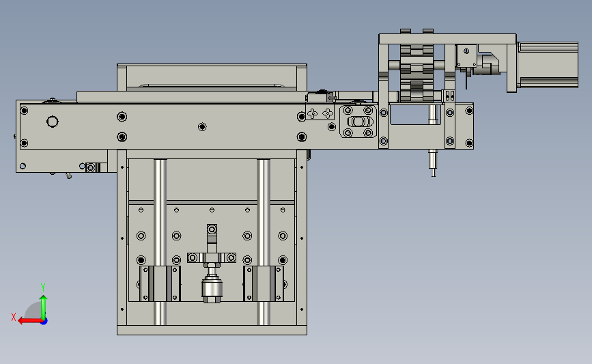Screen dimensions: 592x364
Task: Click the red X axis arrow of triad
Action: [30, 321]
